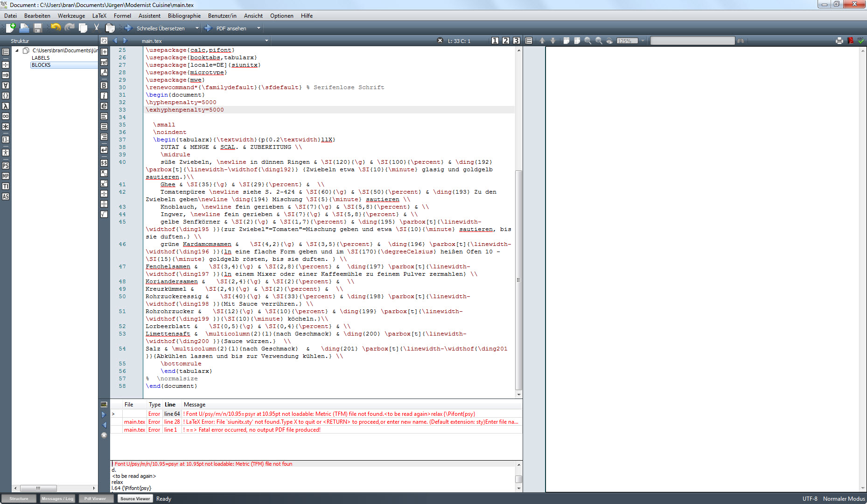Save the document with the floppy disk icon
Image resolution: width=867 pixels, height=504 pixels.
pos(38,28)
